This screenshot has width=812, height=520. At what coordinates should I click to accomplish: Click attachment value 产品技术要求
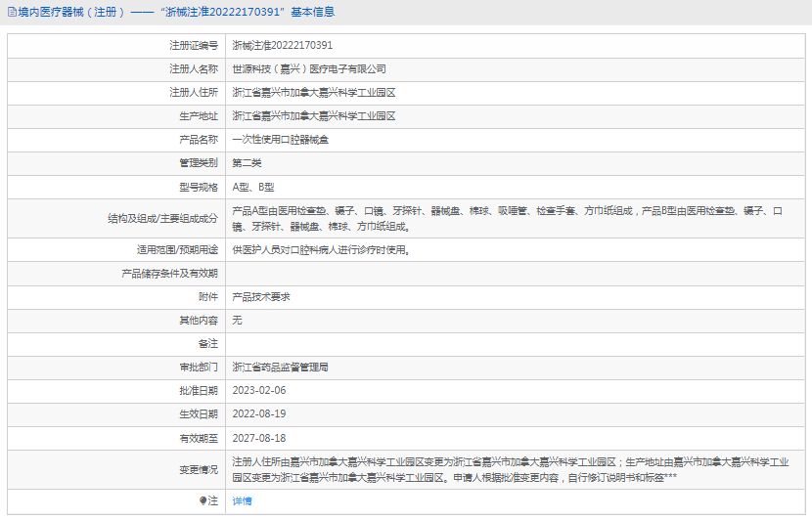(261, 297)
